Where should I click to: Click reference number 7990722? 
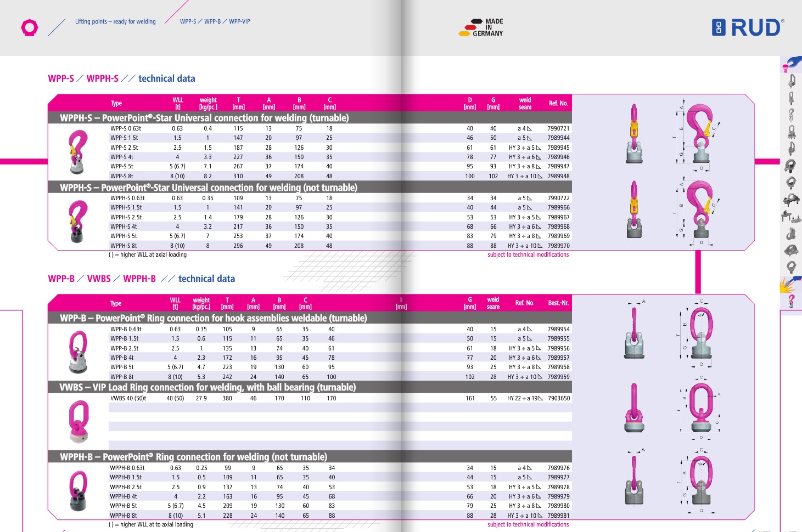coord(558,198)
